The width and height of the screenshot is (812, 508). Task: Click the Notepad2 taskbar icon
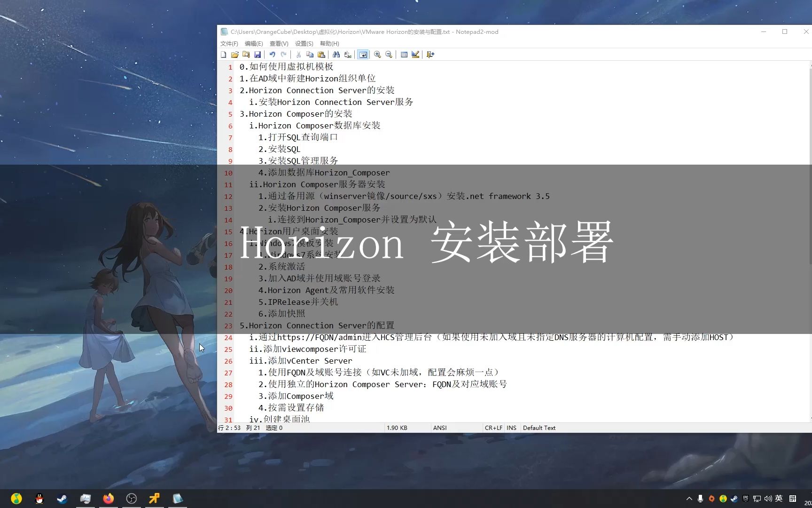coord(178,499)
